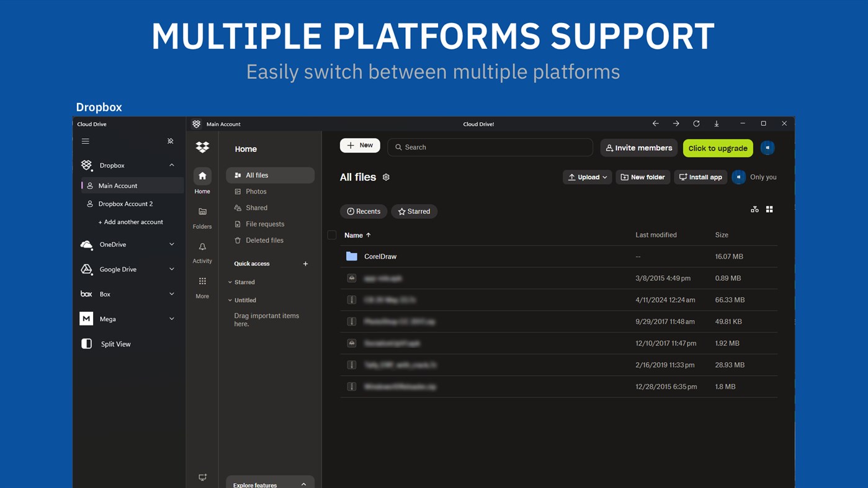Viewport: 868px width, 488px height.
Task: Filter by Starred chip
Action: pos(414,211)
